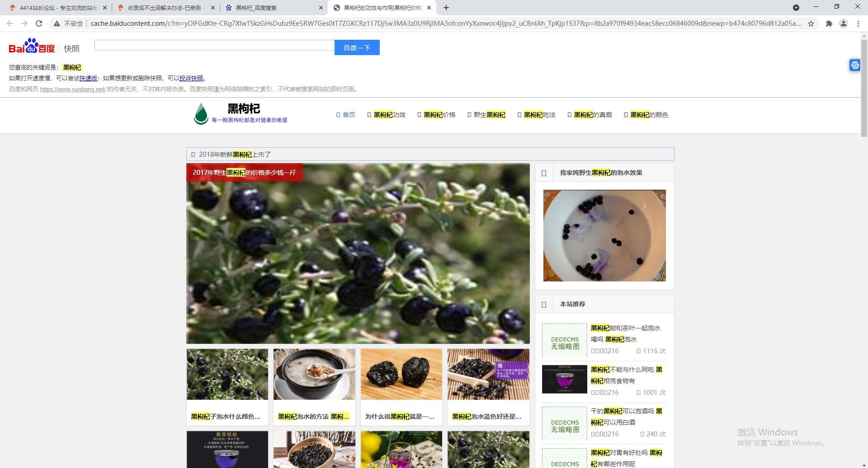Open 黑枸杞对胃有好处吗 article

coord(627,458)
